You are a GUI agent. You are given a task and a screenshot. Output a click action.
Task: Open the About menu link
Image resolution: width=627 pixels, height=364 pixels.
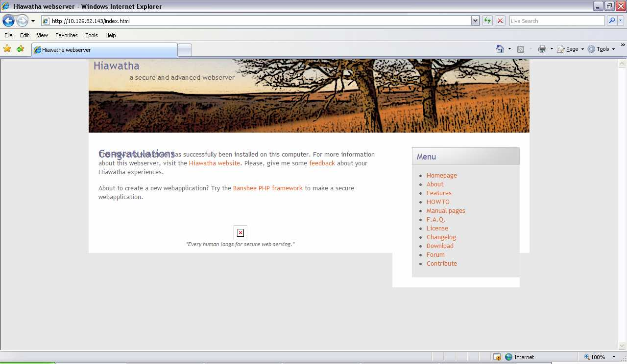tap(435, 184)
